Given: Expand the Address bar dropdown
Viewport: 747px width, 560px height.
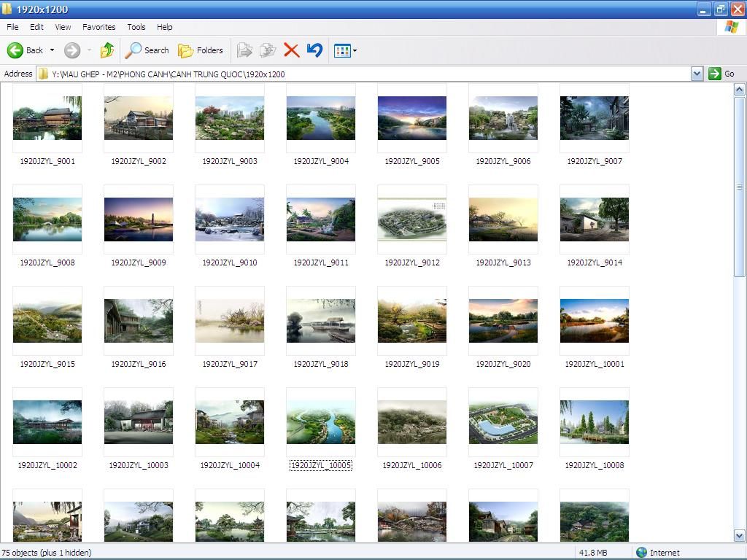Looking at the screenshot, I should pyautogui.click(x=697, y=74).
